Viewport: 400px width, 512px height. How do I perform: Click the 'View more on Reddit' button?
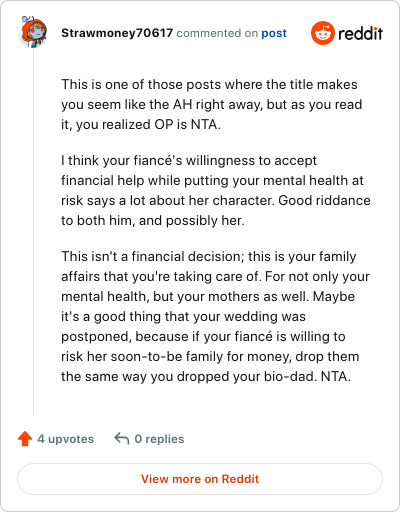200,479
